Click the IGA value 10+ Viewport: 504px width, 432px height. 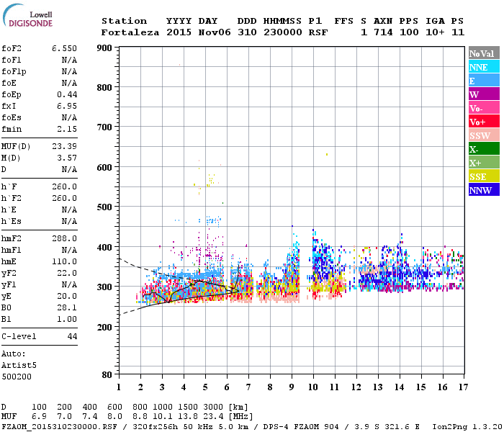(435, 32)
